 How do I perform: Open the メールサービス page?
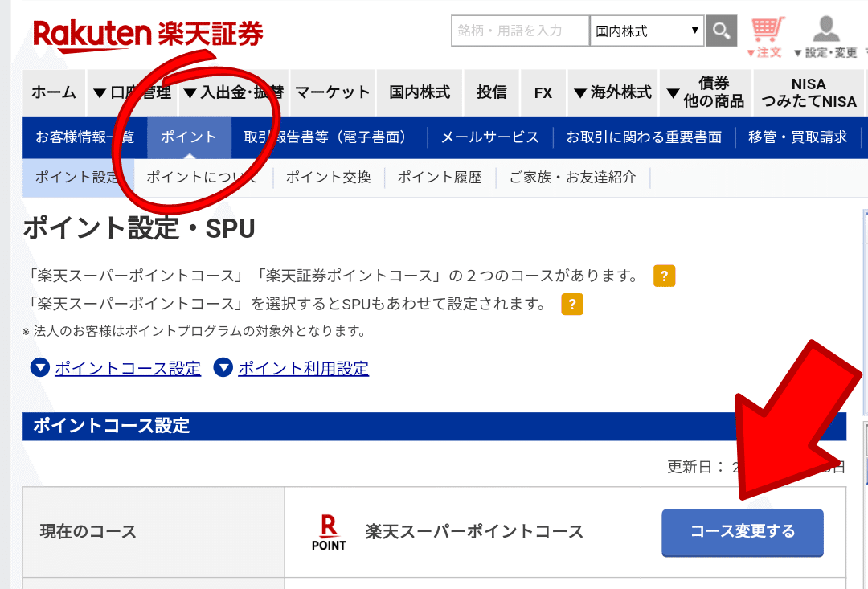click(x=490, y=137)
